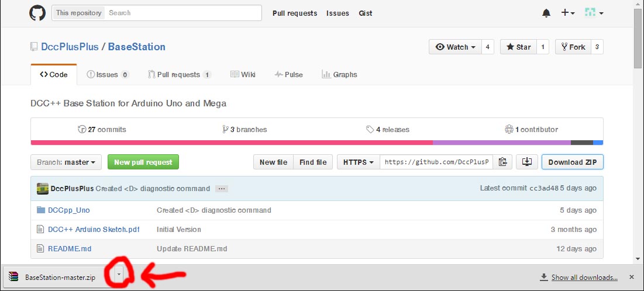Image resolution: width=644 pixels, height=291 pixels.
Task: Open the plus create-new menu
Action: [x=567, y=13]
